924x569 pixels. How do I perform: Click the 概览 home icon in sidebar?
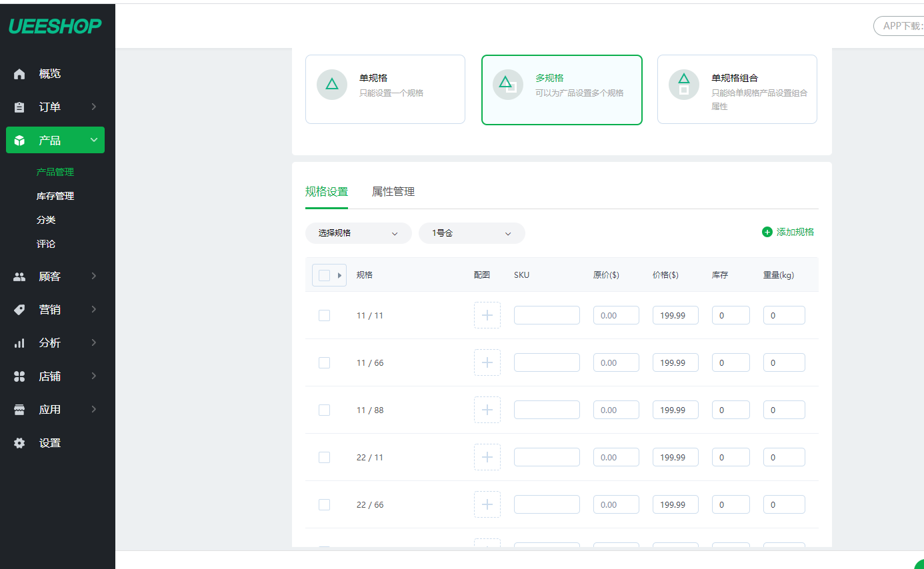(19, 74)
